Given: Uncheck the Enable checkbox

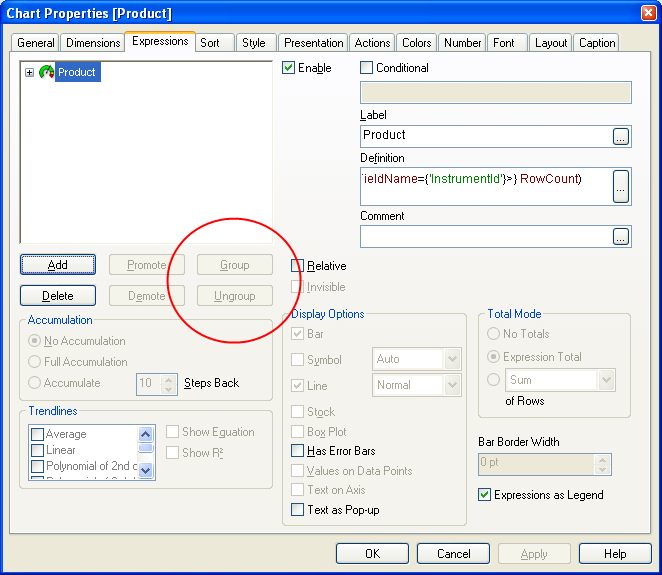Looking at the screenshot, I should 288,68.
